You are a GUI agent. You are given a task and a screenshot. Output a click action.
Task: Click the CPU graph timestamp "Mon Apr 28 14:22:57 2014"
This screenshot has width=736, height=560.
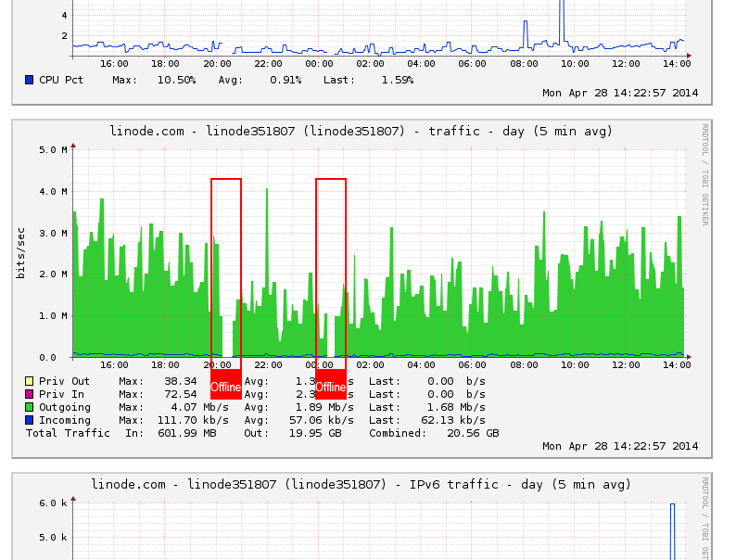(x=620, y=93)
